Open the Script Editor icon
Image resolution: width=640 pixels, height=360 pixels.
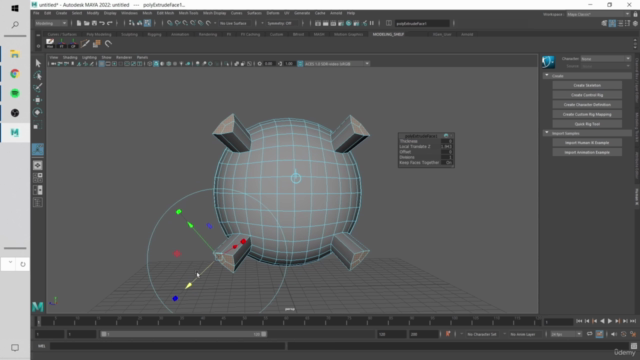[x=633, y=346]
